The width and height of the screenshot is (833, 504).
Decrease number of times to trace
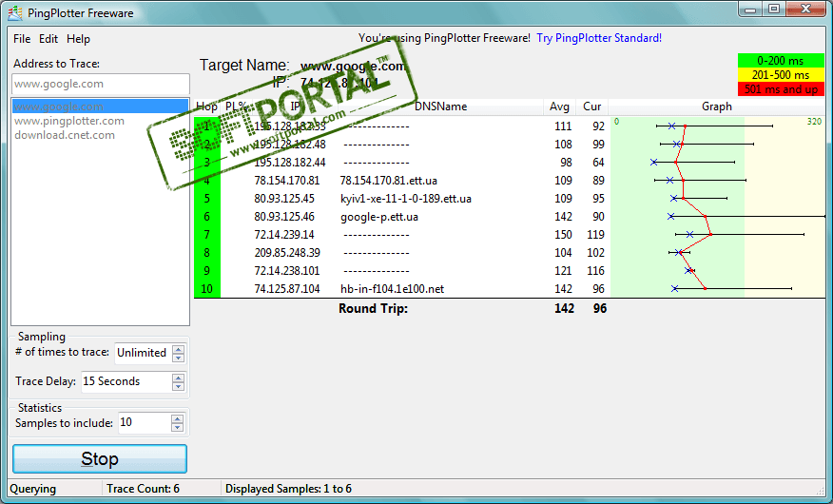click(x=179, y=358)
